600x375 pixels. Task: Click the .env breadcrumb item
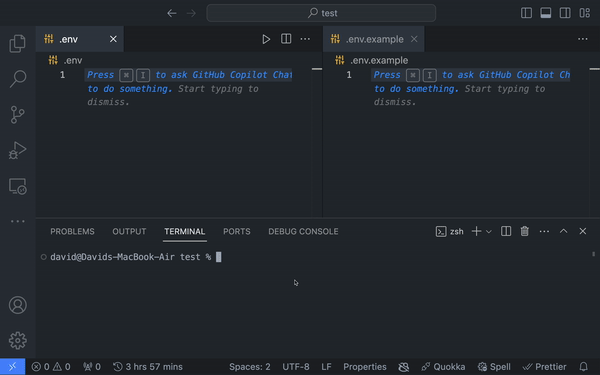tap(65, 60)
